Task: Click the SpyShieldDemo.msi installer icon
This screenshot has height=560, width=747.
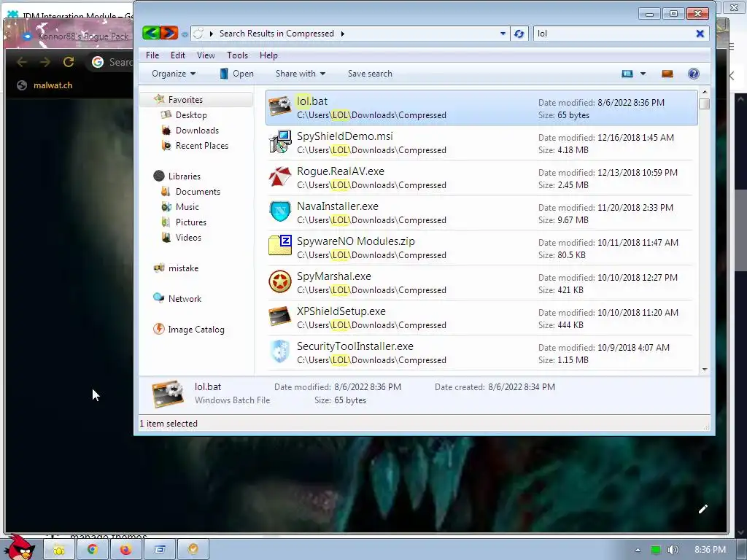Action: (x=279, y=141)
